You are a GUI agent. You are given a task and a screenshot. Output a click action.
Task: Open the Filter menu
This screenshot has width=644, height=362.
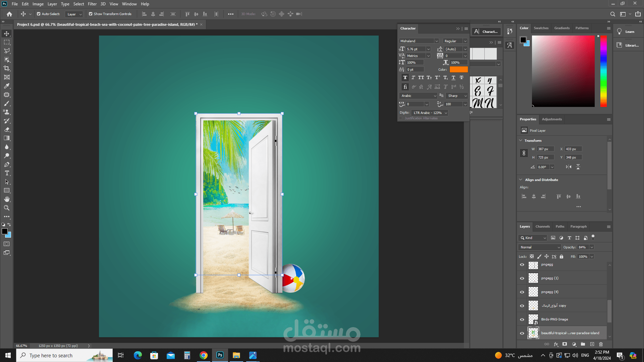tap(92, 4)
